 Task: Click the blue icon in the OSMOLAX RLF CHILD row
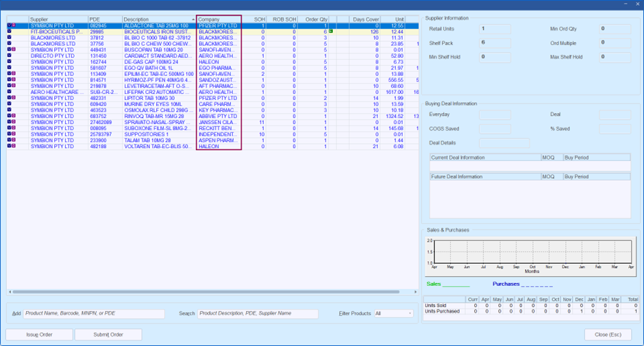[10, 110]
